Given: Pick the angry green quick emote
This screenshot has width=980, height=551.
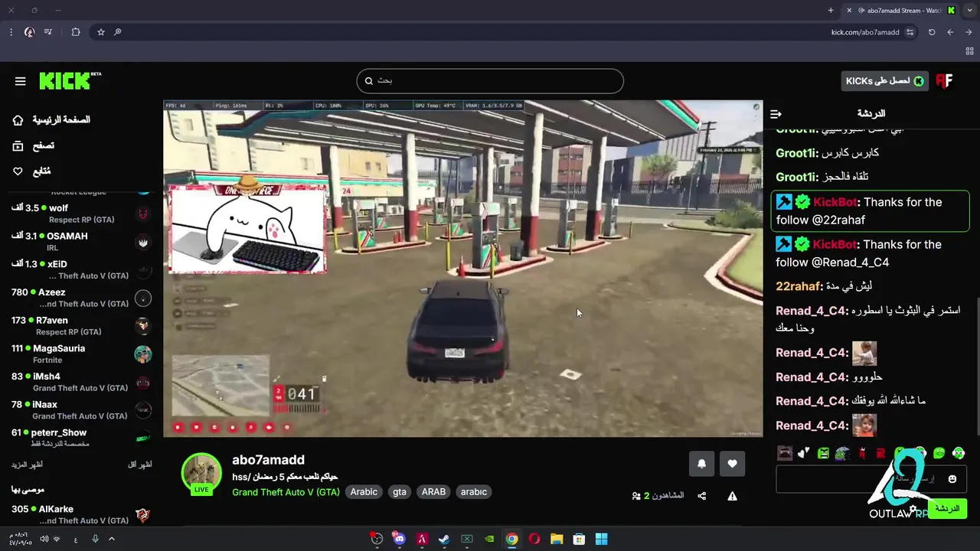Looking at the screenshot, I should (823, 453).
